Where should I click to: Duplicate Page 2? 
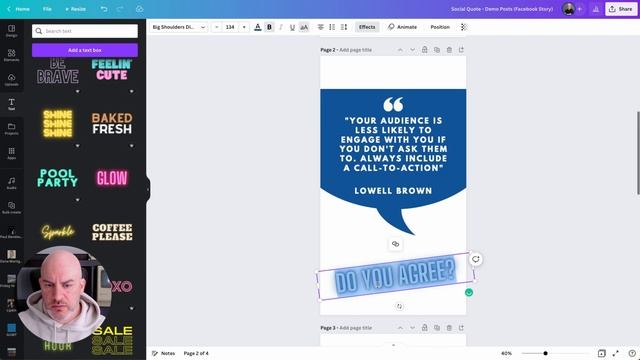pos(437,50)
